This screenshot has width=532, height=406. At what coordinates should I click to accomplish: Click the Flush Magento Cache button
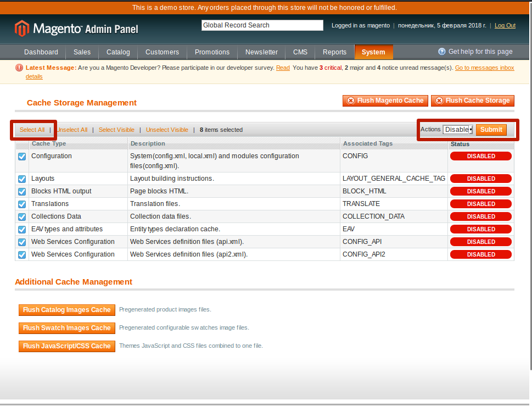[x=385, y=101]
